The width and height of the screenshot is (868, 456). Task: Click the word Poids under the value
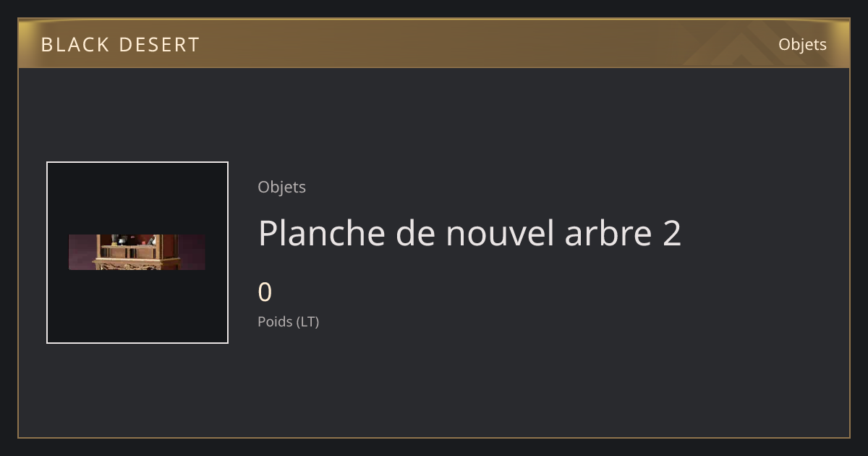pos(276,321)
